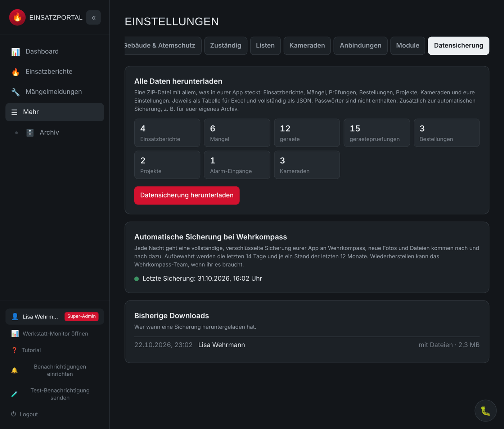Click the 15 geraetepruefungen count card
The image size is (504, 429).
pos(377,133)
